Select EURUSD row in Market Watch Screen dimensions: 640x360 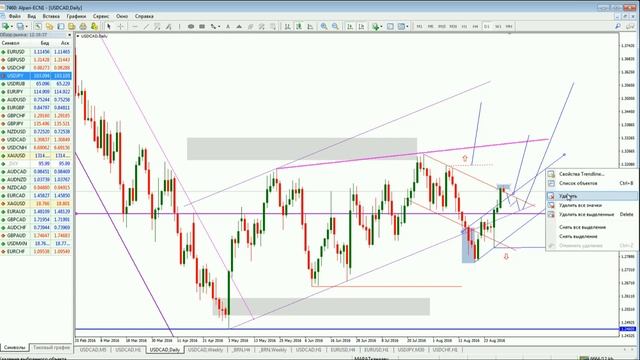36,52
